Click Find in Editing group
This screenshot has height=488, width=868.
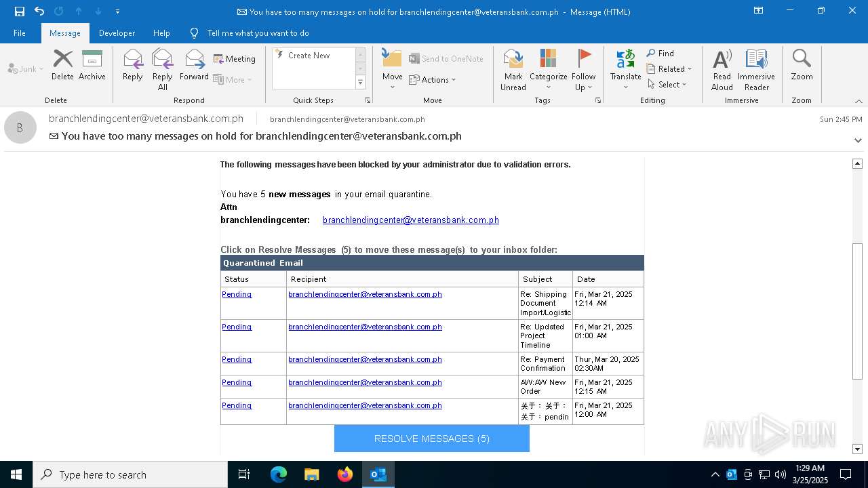660,54
